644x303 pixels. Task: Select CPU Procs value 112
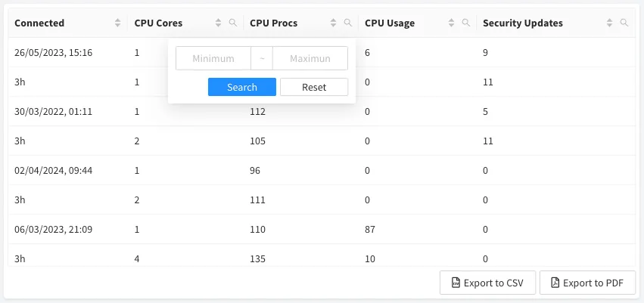[257, 112]
